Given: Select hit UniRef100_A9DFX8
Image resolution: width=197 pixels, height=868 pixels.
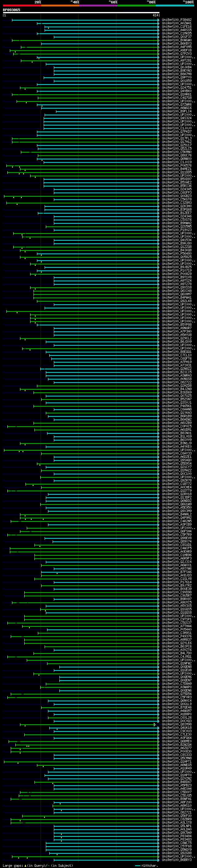Looking at the screenshot, I should [177, 50].
